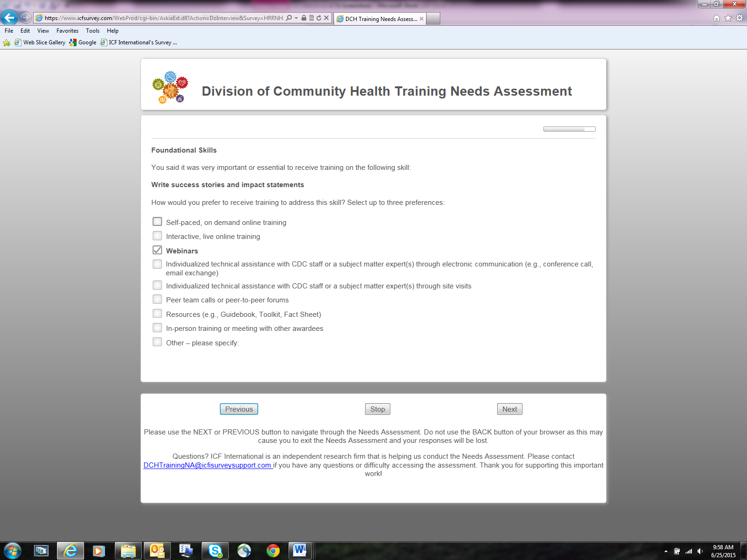Launch Google Chrome from the taskbar
The image size is (747, 560).
[x=273, y=551]
